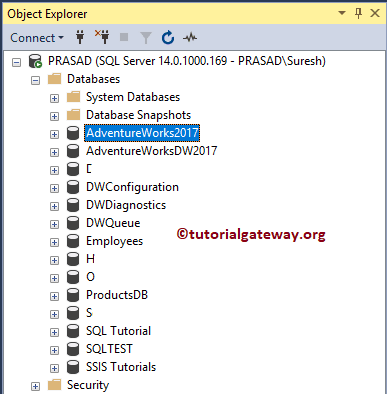Viewport: 387px width, 394px height.
Task: Select the Security folder label
Action: click(88, 385)
